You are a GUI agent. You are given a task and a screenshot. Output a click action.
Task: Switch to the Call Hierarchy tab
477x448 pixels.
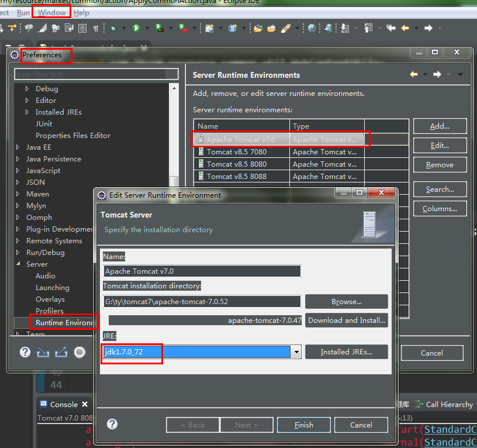point(444,405)
